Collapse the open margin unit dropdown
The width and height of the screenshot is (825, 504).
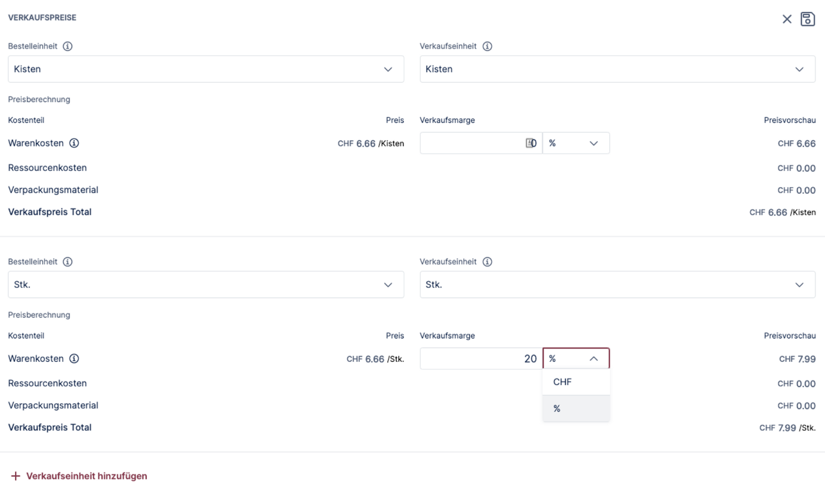[576, 359]
